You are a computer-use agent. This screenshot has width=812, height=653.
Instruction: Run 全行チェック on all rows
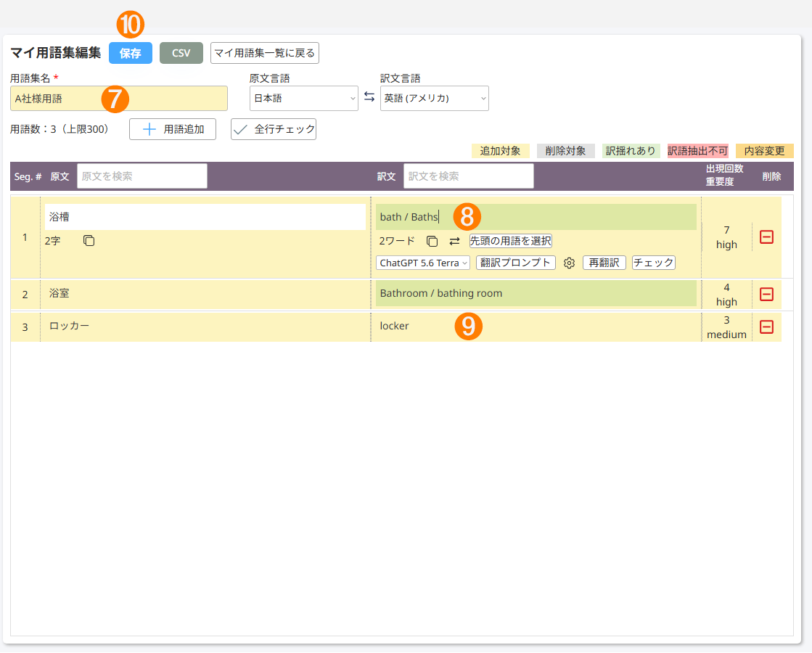point(274,129)
